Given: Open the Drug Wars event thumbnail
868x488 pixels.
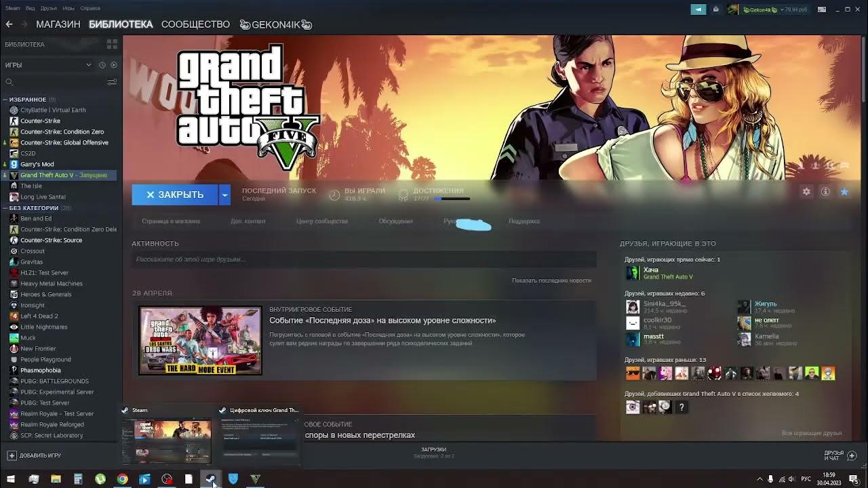Looking at the screenshot, I should tap(200, 340).
